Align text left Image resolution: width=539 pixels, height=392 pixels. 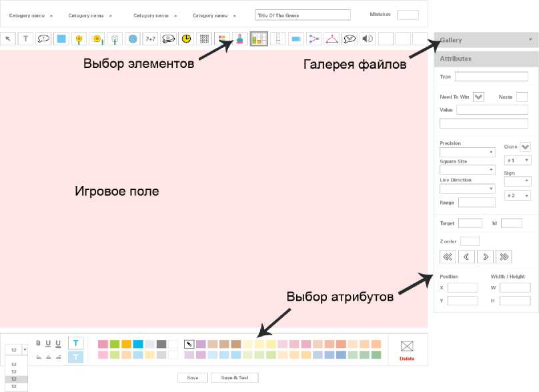39,357
